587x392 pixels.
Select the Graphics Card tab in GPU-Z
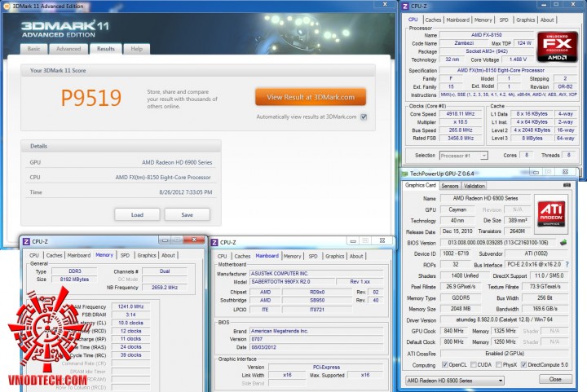(421, 185)
